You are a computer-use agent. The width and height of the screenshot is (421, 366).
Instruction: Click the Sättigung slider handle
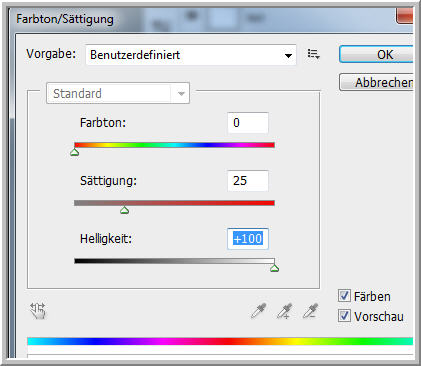tap(124, 210)
